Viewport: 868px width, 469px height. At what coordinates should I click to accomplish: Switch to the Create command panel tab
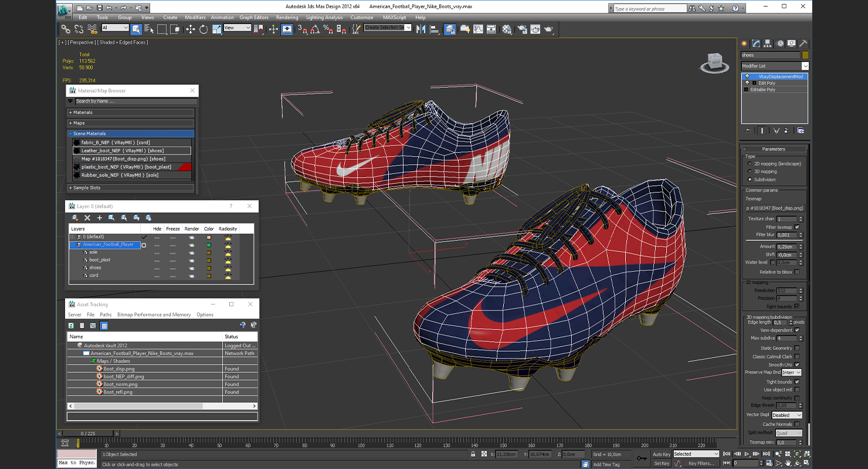[x=744, y=43]
